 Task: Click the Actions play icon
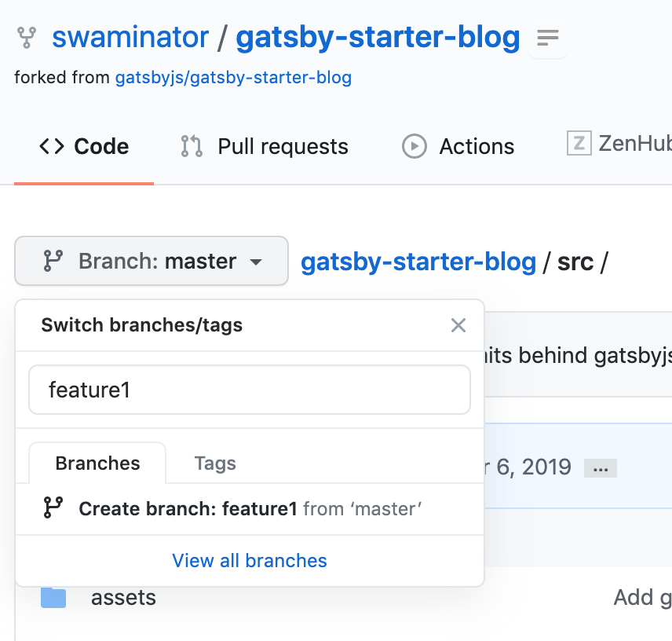(x=414, y=146)
